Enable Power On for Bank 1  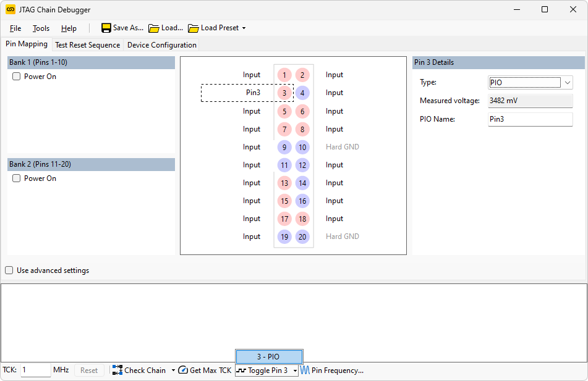[x=17, y=77]
